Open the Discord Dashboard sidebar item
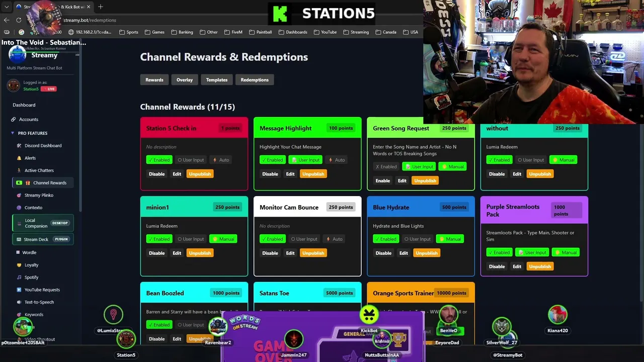The width and height of the screenshot is (644, 362). tap(43, 146)
